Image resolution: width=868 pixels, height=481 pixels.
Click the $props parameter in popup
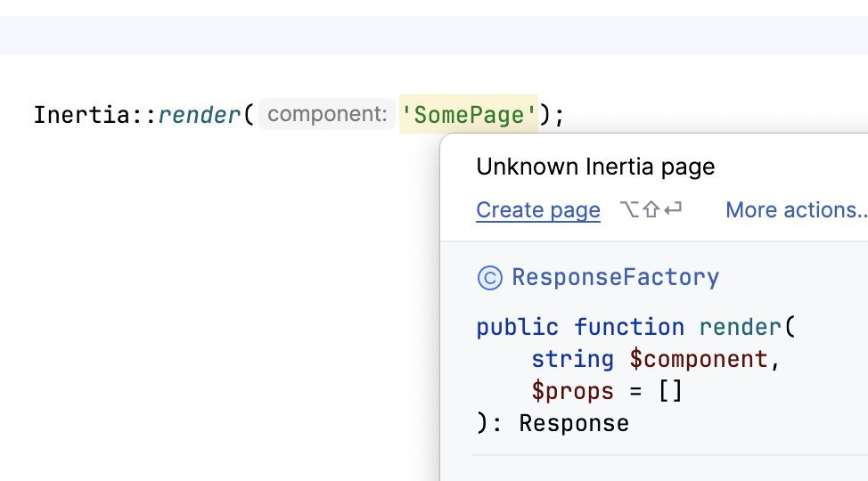click(x=573, y=391)
